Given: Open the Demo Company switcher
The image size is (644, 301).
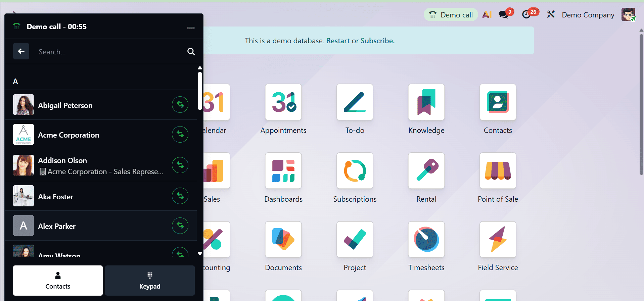Looking at the screenshot, I should pyautogui.click(x=588, y=15).
